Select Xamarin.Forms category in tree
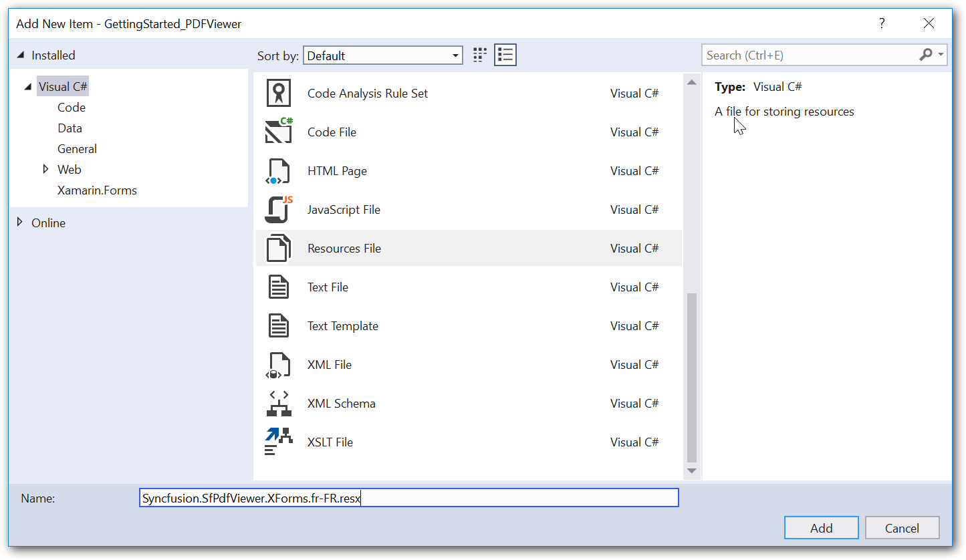 coord(97,190)
